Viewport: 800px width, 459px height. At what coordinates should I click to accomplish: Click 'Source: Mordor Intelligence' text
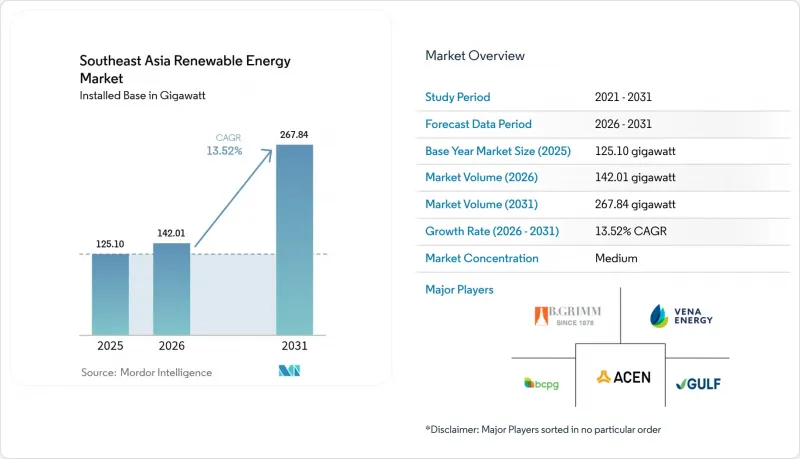coord(146,372)
